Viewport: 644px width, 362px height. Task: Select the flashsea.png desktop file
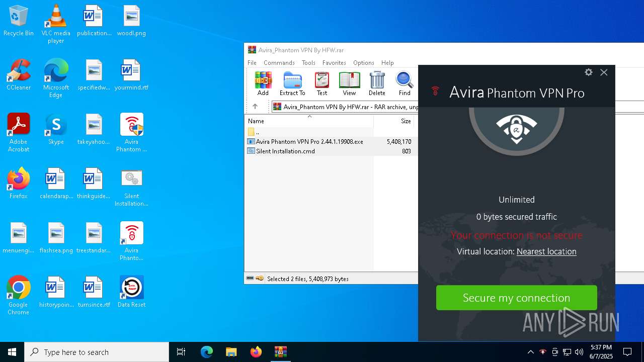point(56,238)
